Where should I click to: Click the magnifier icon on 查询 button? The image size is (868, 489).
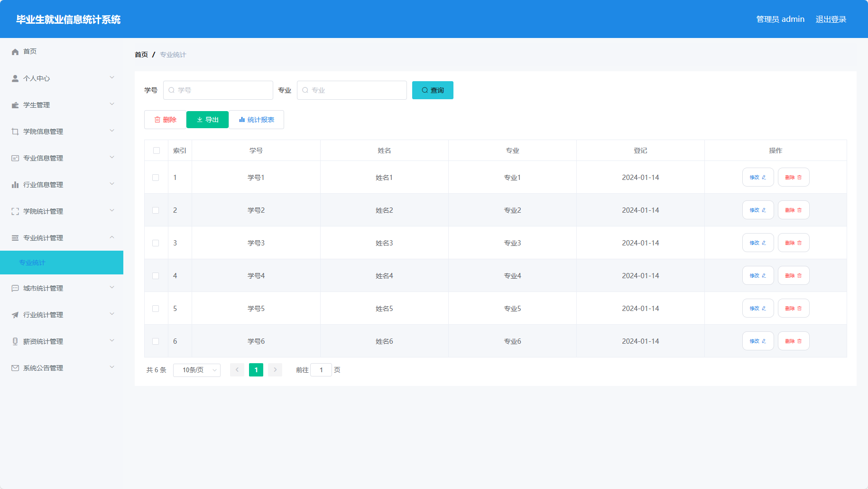click(x=425, y=90)
